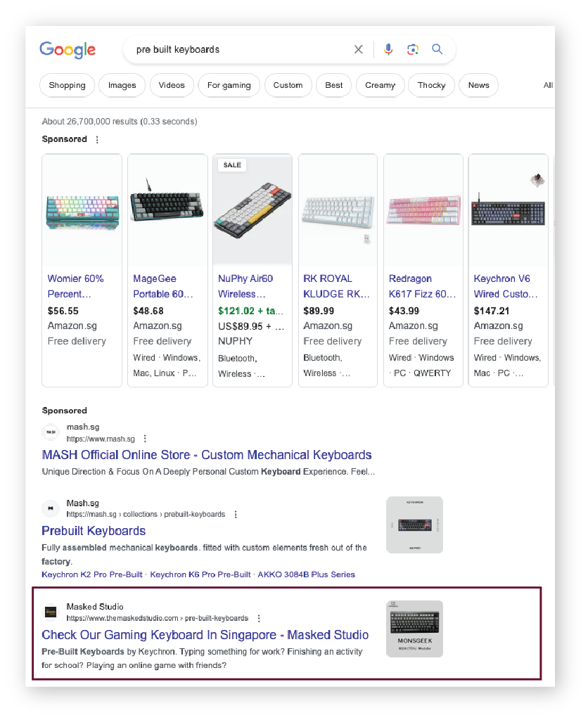Click the magnifying glass search icon
588x720 pixels.
[437, 49]
